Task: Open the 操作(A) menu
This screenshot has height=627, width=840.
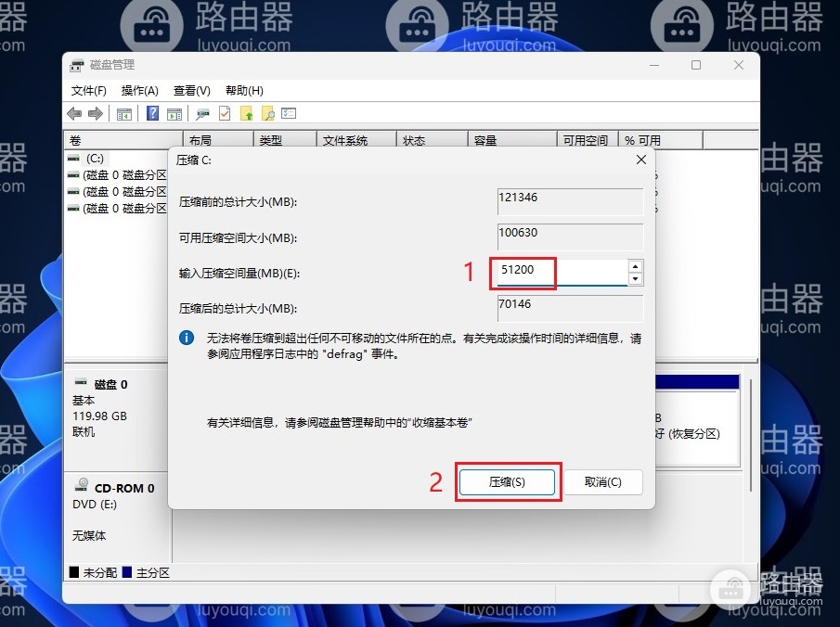Action: (140, 91)
